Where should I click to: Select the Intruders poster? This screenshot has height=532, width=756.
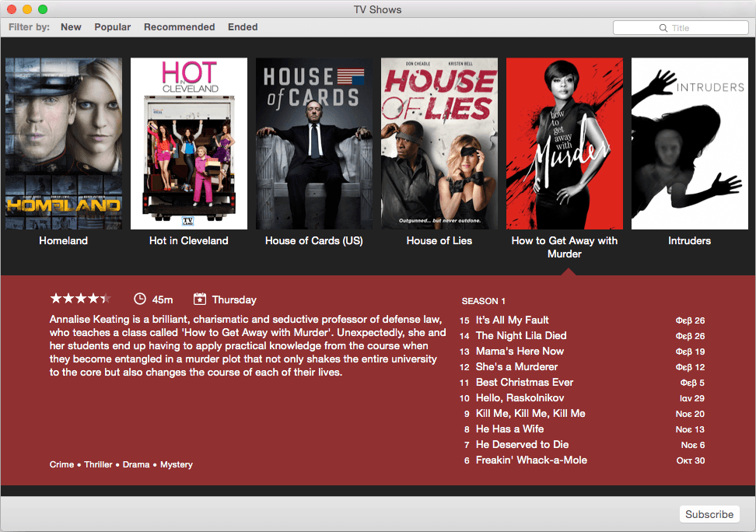[x=689, y=144]
